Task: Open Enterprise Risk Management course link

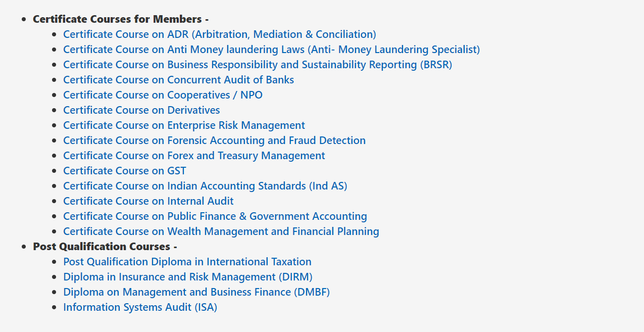Action: pyautogui.click(x=184, y=125)
